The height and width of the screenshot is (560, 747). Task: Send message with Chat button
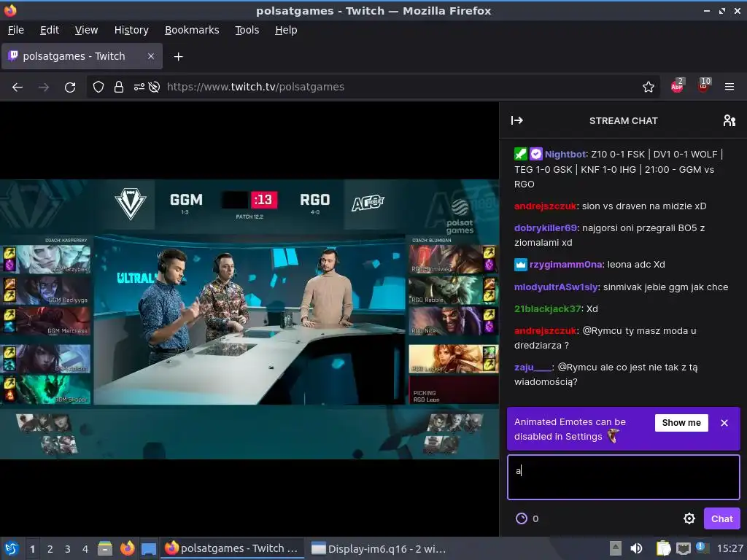[721, 518]
